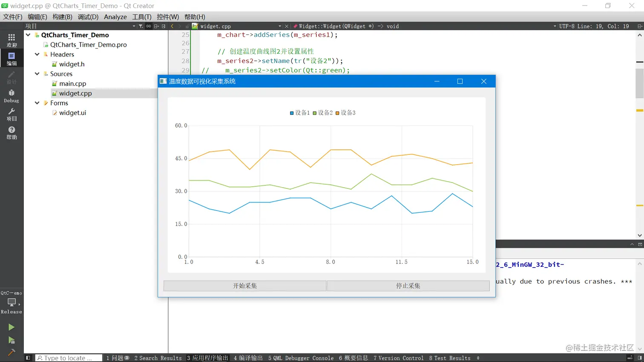Screen dimensions: 644x362
Task: Open the 帮助 help mode
Action: point(11,133)
